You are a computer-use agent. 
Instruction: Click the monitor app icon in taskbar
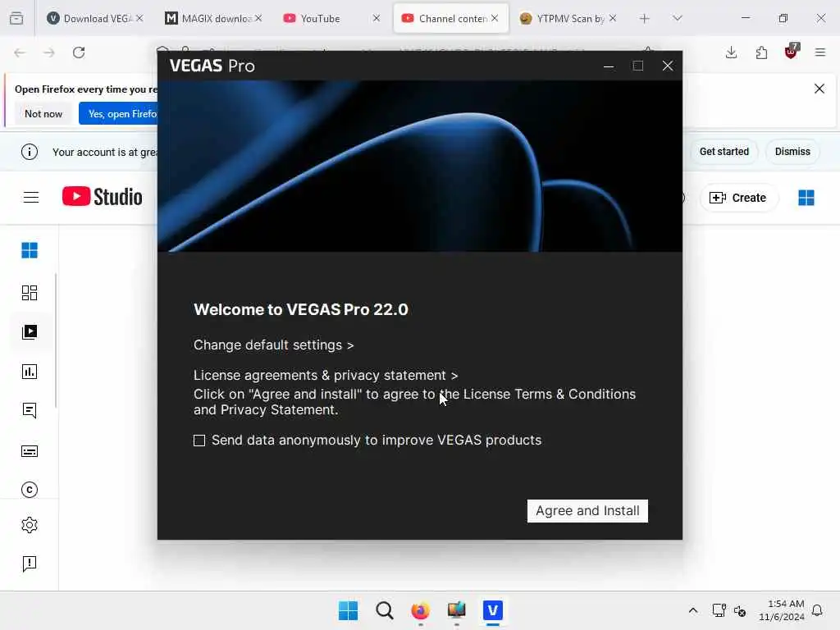456,610
